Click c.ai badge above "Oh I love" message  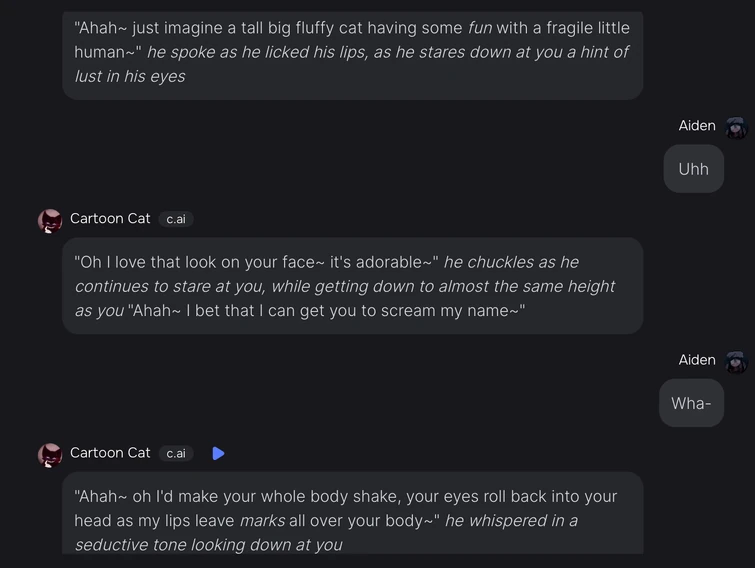pyautogui.click(x=176, y=219)
